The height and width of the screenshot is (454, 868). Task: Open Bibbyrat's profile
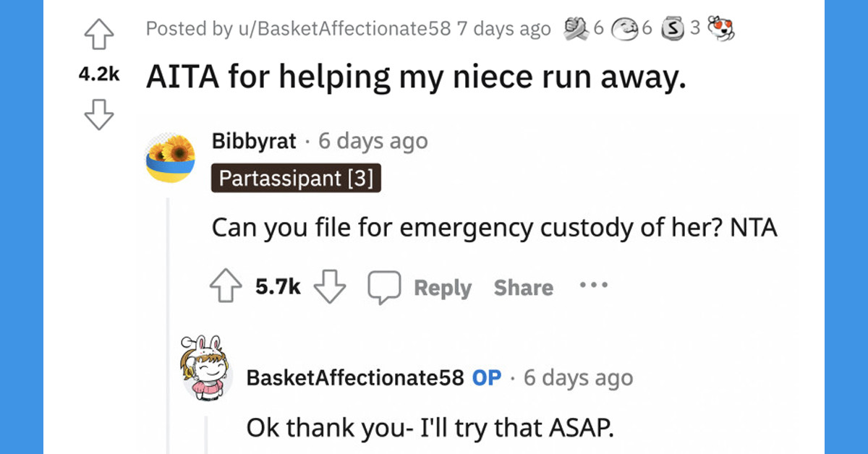(255, 141)
